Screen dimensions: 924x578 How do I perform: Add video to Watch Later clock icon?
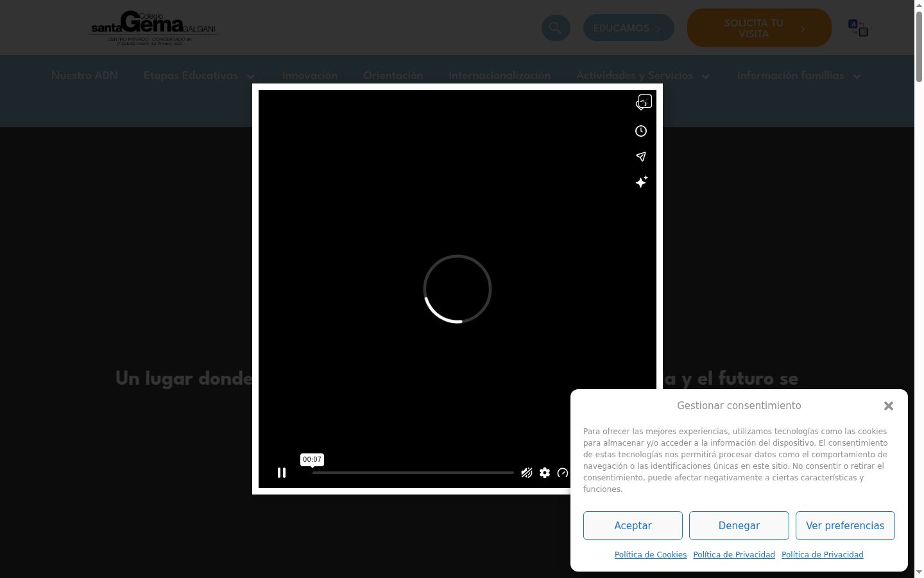click(x=641, y=131)
